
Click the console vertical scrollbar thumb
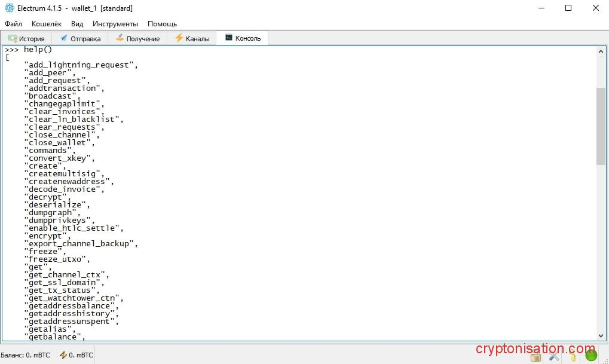601,126
